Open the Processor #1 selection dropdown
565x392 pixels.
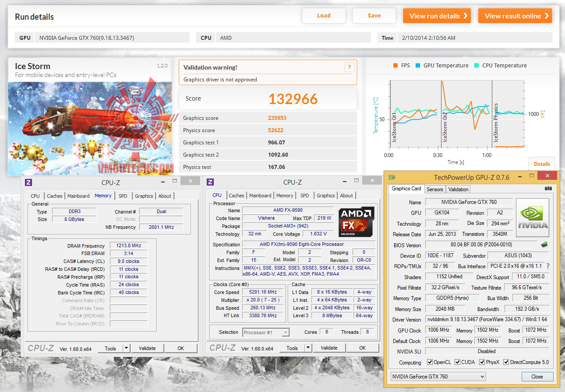point(266,332)
